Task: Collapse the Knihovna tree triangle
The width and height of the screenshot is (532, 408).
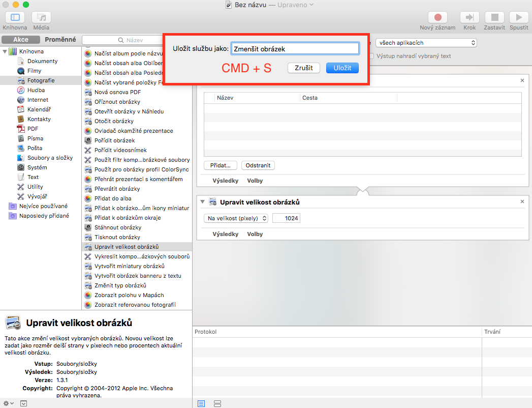Action: click(5, 51)
